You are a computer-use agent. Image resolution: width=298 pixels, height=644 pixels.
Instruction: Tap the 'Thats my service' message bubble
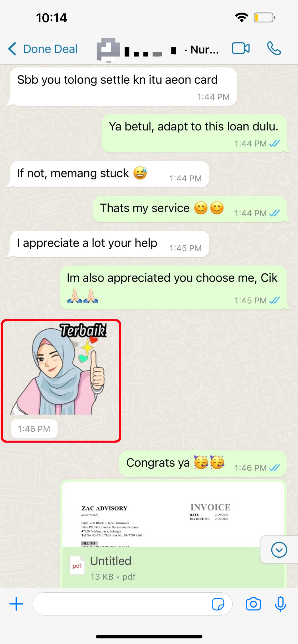pyautogui.click(x=190, y=209)
